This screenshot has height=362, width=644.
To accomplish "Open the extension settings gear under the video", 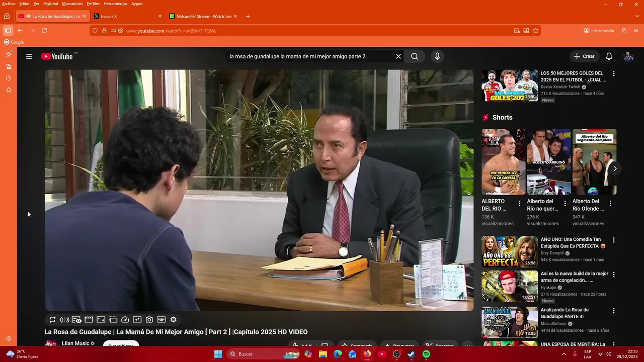I will point(174,320).
